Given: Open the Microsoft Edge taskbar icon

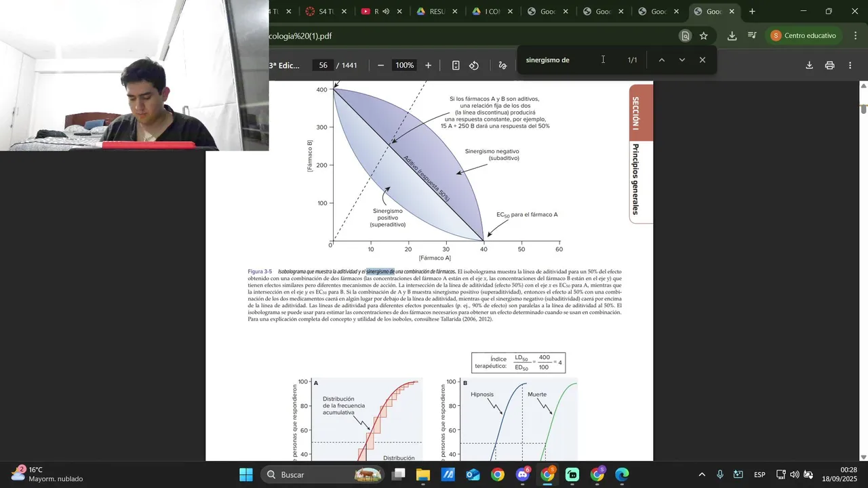Looking at the screenshot, I should tap(623, 474).
